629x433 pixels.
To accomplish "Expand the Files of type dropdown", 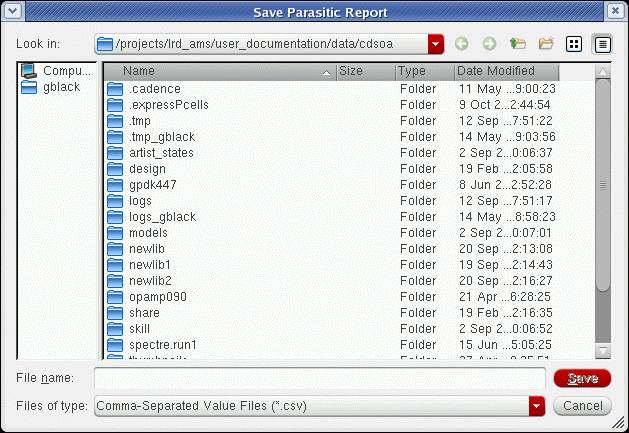I will click(537, 406).
